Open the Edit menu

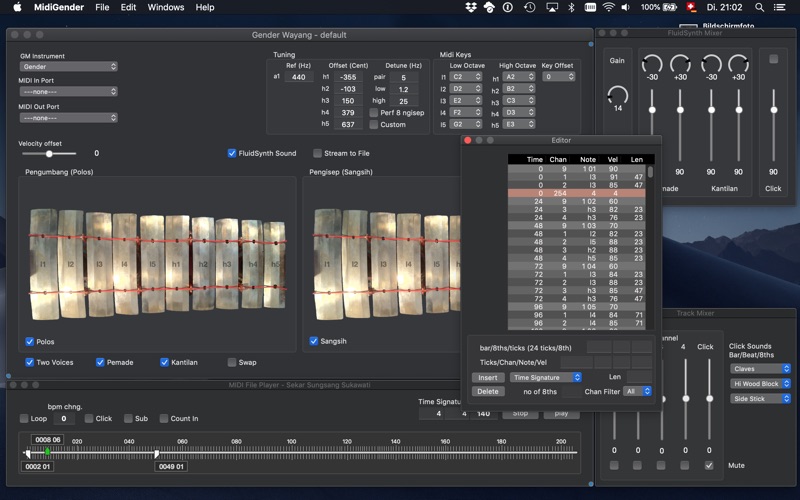coord(128,7)
